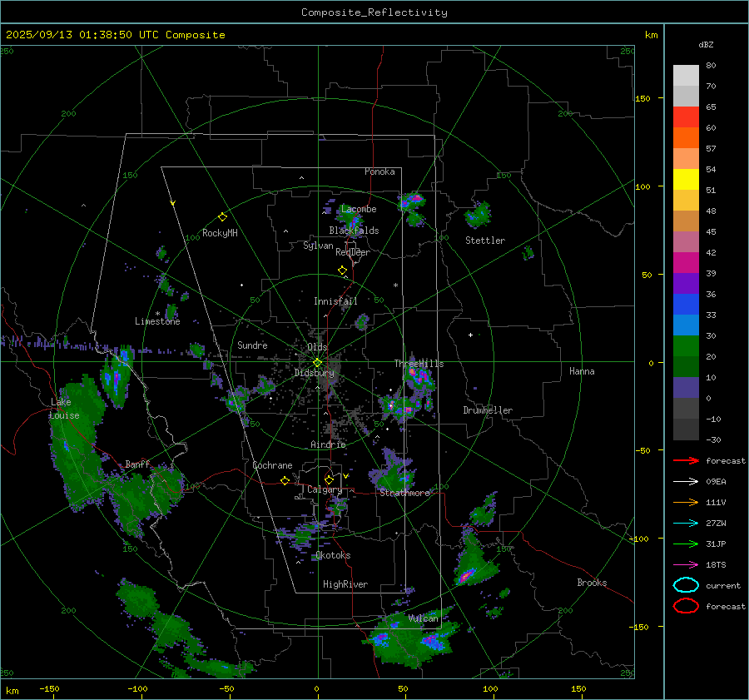Click the Olds label
The image size is (749, 700).
[x=317, y=347]
